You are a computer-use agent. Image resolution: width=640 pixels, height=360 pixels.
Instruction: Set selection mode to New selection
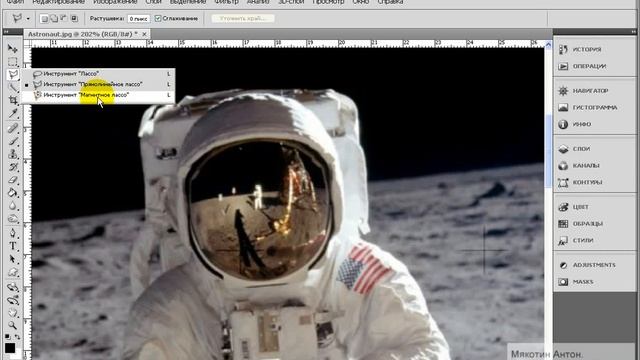coord(44,19)
